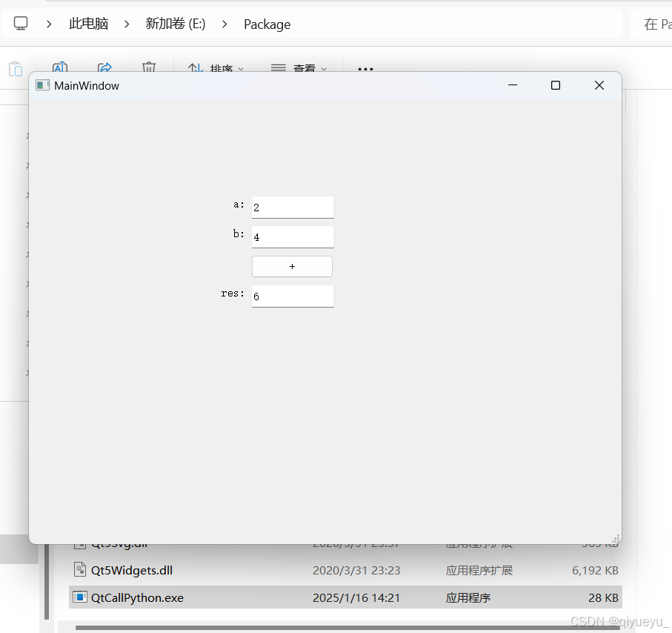Click the share icon in Explorer toolbar
This screenshot has width=672, height=633.
pos(105,68)
